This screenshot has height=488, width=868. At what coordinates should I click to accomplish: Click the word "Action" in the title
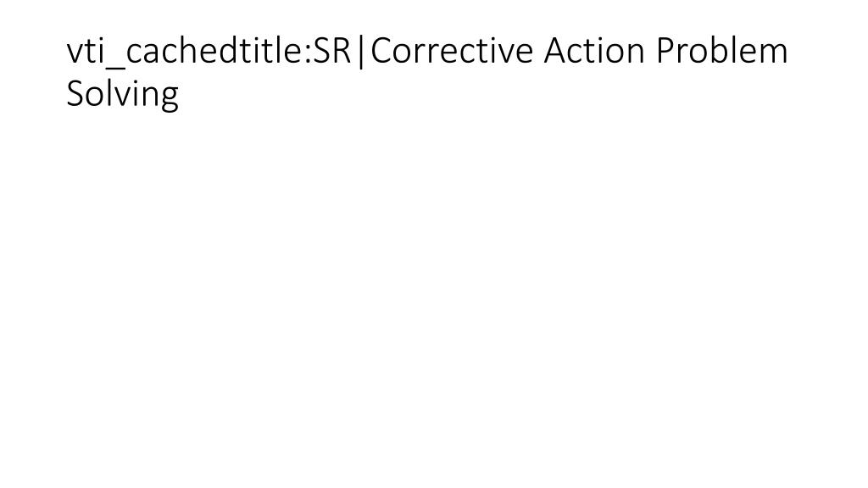click(x=594, y=51)
